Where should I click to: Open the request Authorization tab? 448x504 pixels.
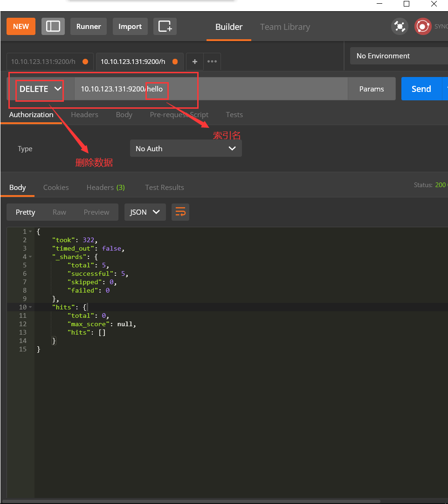click(31, 115)
